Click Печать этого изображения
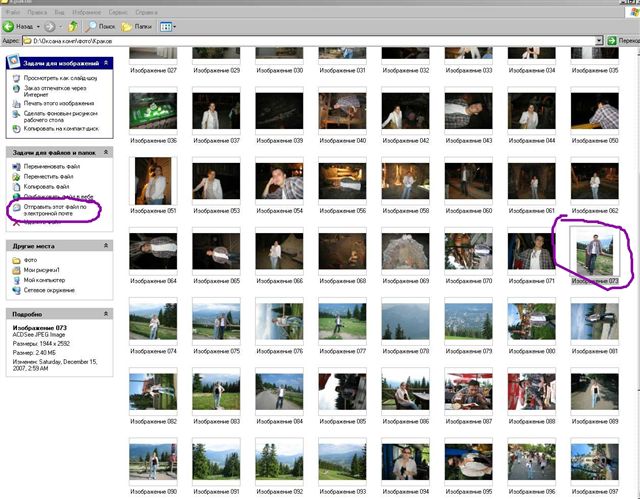640x499 pixels. (x=59, y=103)
